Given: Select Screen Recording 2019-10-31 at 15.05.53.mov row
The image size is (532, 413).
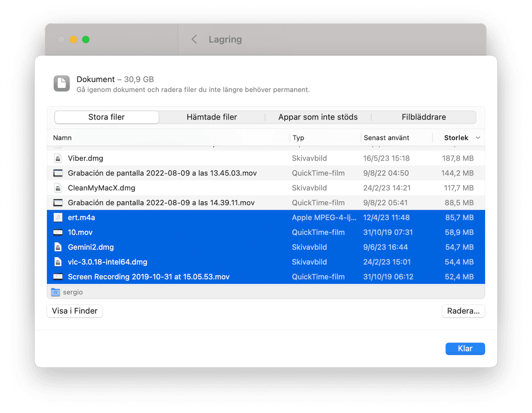Looking at the screenshot, I should tap(149, 277).
